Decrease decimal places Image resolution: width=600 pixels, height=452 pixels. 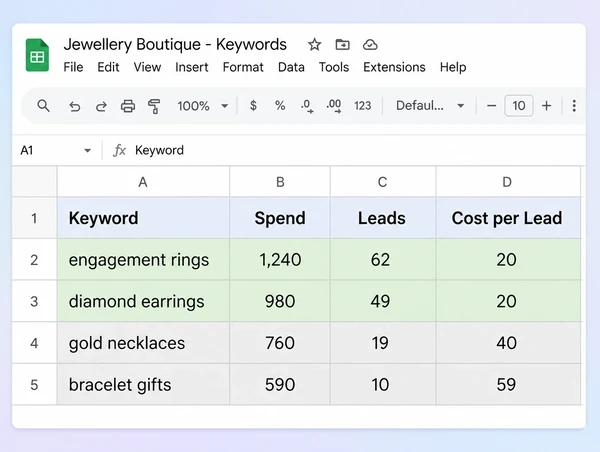(307, 106)
